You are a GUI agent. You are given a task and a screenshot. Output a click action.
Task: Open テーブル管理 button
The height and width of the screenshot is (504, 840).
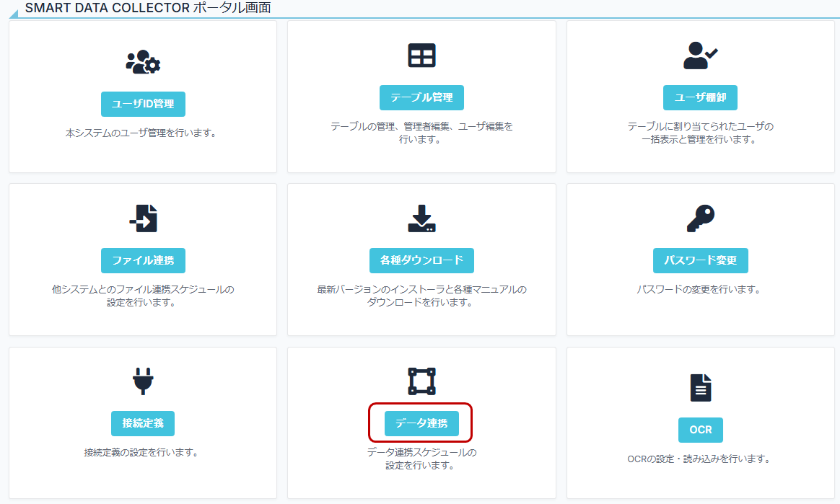421,97
